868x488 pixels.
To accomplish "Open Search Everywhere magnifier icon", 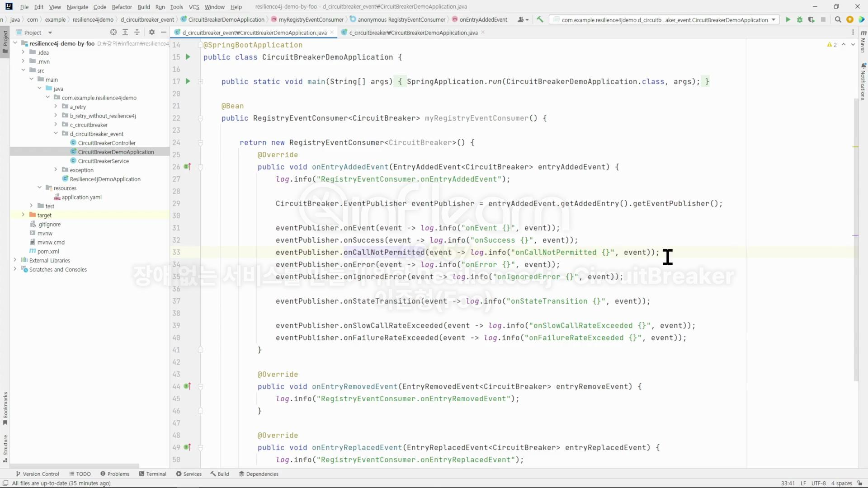I will 838,20.
